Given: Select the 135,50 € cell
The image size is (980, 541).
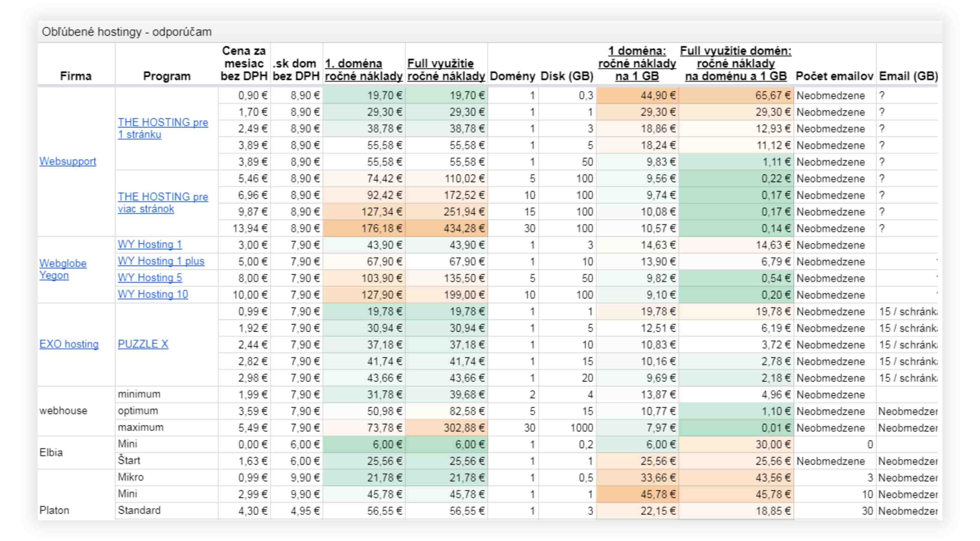Looking at the screenshot, I should (x=446, y=278).
